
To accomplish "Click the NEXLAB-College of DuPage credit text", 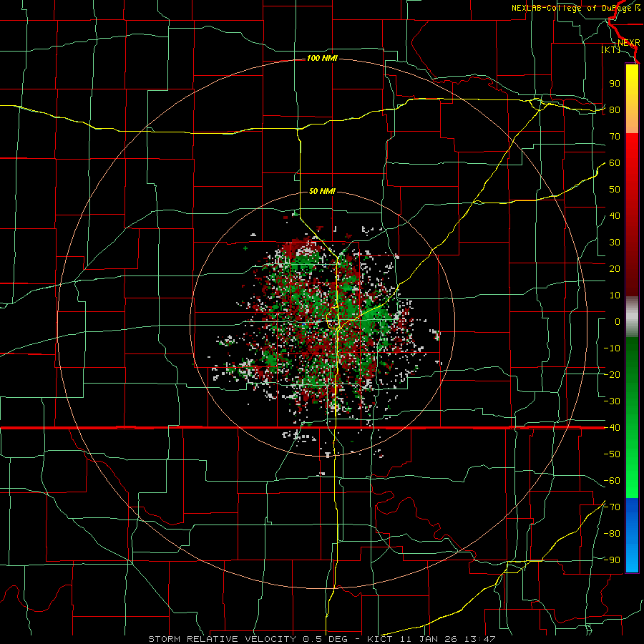I will (575, 8).
